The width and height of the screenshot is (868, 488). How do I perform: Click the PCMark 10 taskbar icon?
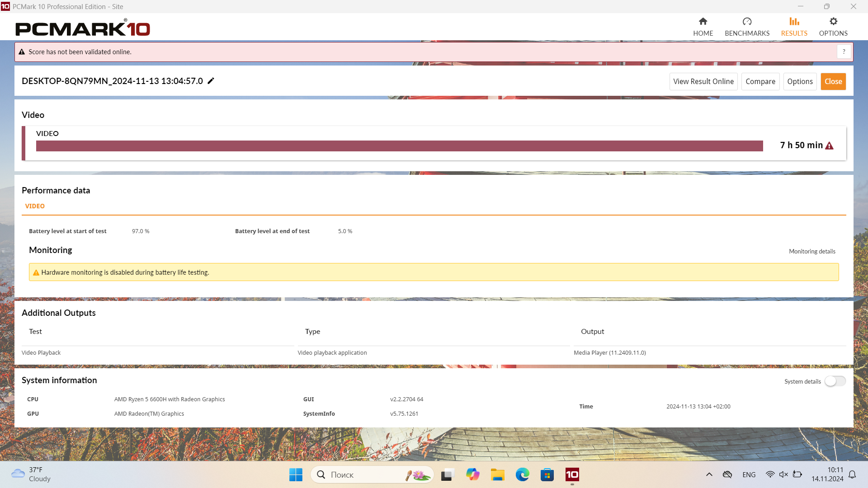click(572, 474)
